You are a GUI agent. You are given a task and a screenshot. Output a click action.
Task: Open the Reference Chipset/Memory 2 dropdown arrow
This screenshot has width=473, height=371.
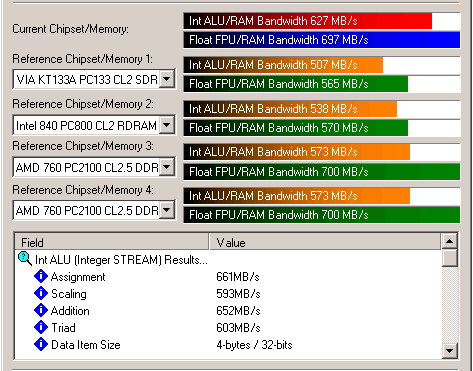pos(167,125)
